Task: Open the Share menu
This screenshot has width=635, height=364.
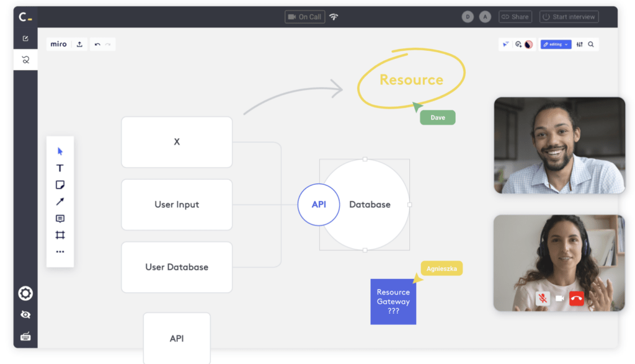Action: point(515,17)
